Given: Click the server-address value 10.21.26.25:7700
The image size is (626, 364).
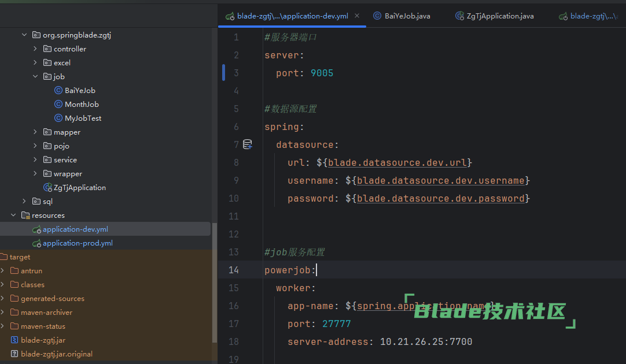Looking at the screenshot, I should pyautogui.click(x=426, y=341).
